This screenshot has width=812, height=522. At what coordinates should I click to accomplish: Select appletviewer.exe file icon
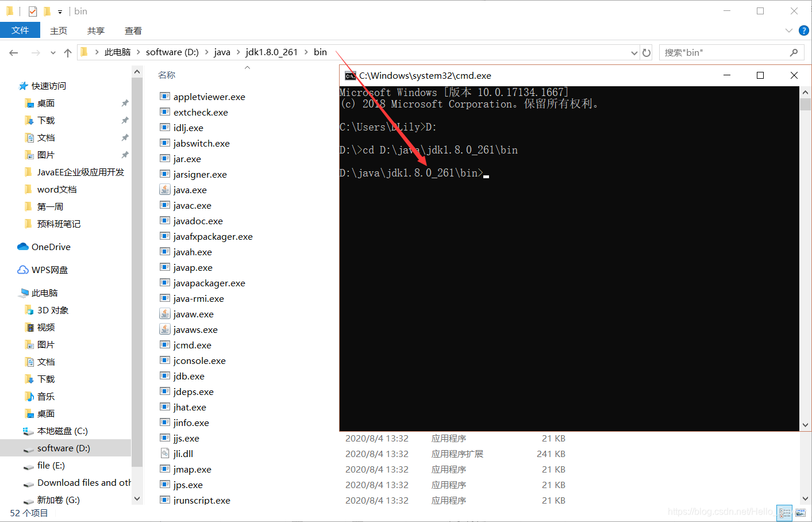[x=165, y=96]
